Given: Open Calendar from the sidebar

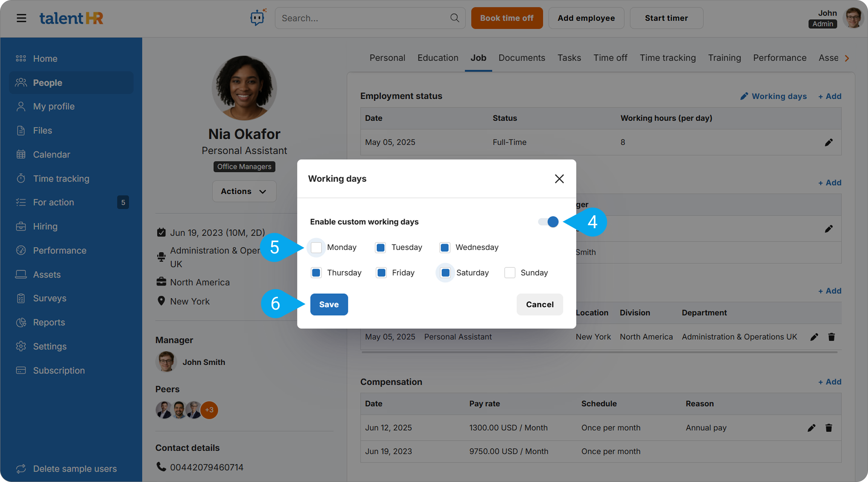Looking at the screenshot, I should [51, 154].
